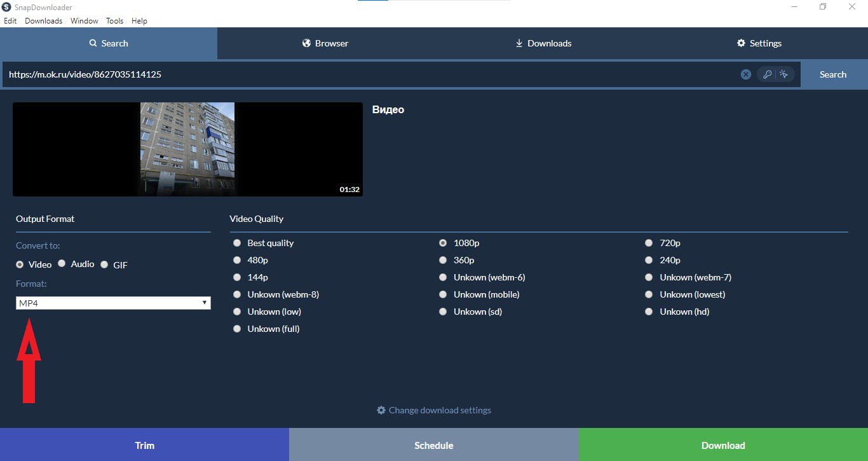Switch to the Downloads tab
Viewport: 868px width, 461px height.
pyautogui.click(x=543, y=43)
